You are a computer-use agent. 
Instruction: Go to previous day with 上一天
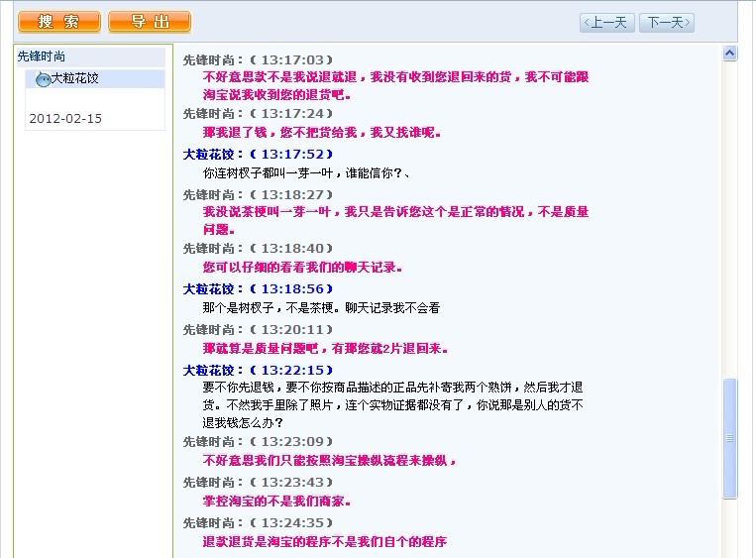click(606, 23)
